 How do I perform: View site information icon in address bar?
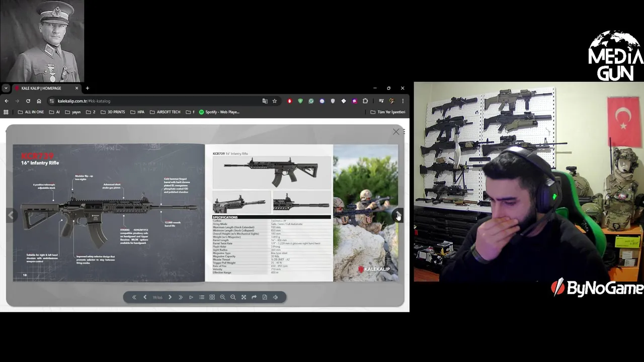click(x=52, y=101)
